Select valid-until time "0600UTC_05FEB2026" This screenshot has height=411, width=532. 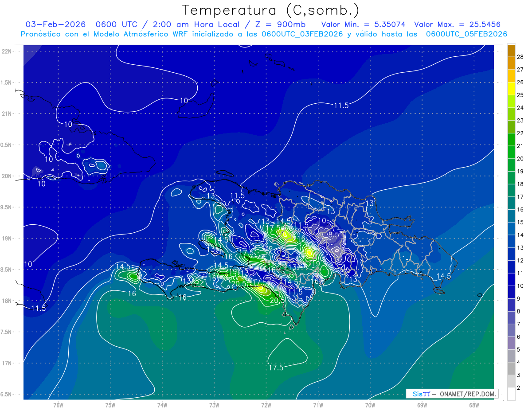466,34
